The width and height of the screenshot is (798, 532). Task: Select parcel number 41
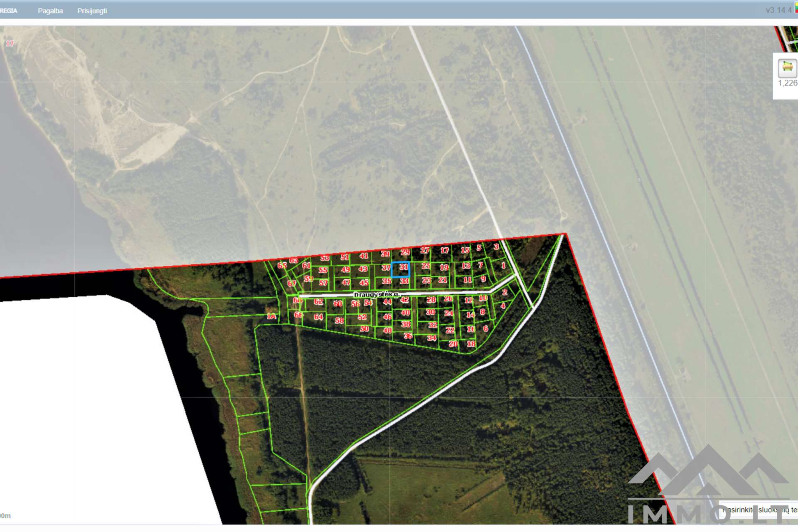pyautogui.click(x=364, y=256)
